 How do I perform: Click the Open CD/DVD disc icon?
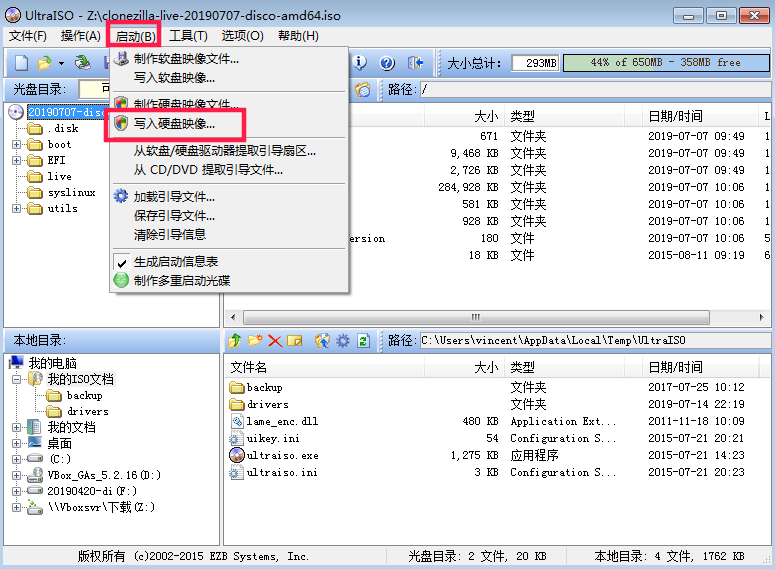(83, 63)
